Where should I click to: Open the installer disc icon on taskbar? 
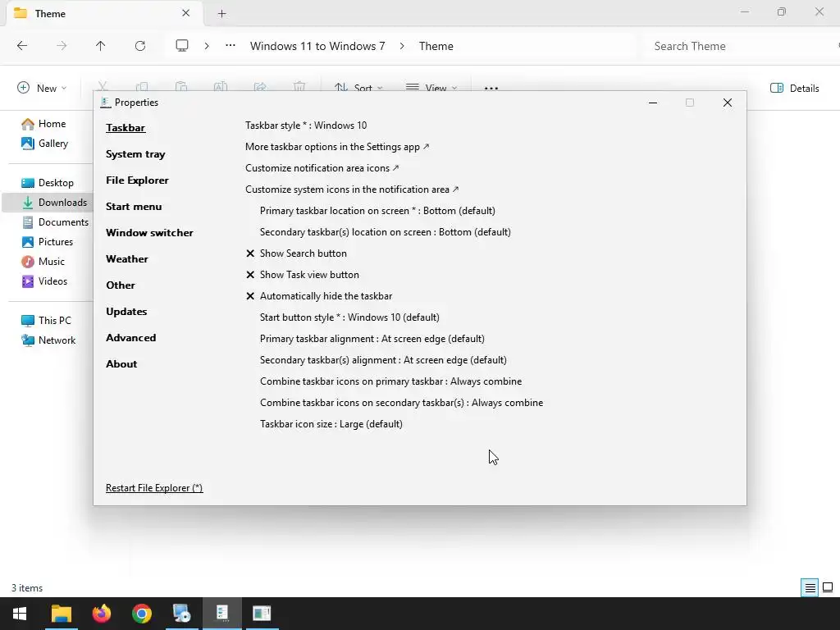click(x=181, y=614)
